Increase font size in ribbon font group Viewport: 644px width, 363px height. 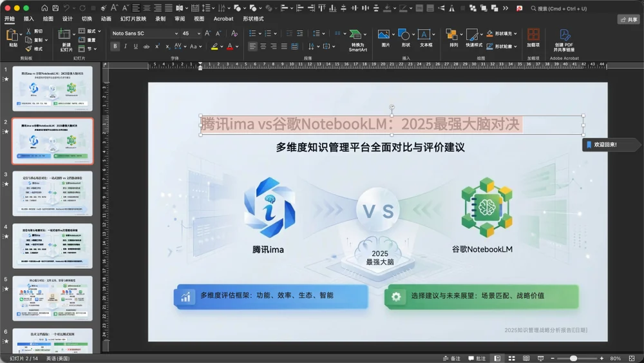(x=208, y=34)
